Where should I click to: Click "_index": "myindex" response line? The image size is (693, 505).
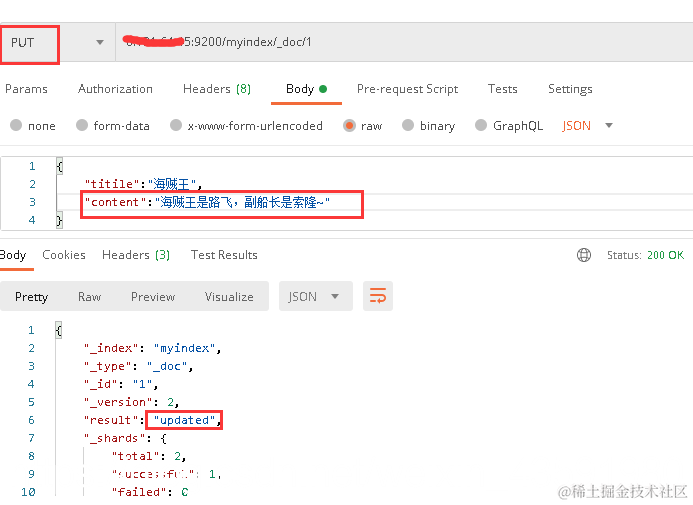click(152, 348)
